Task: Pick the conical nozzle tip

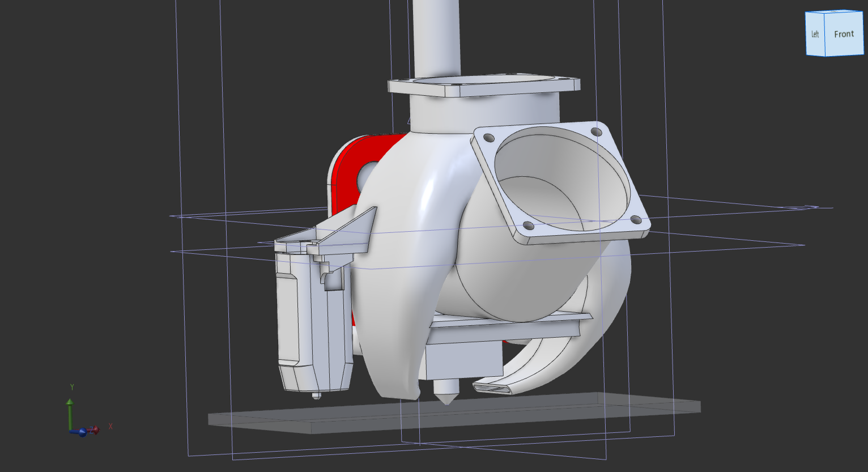Action: click(446, 393)
